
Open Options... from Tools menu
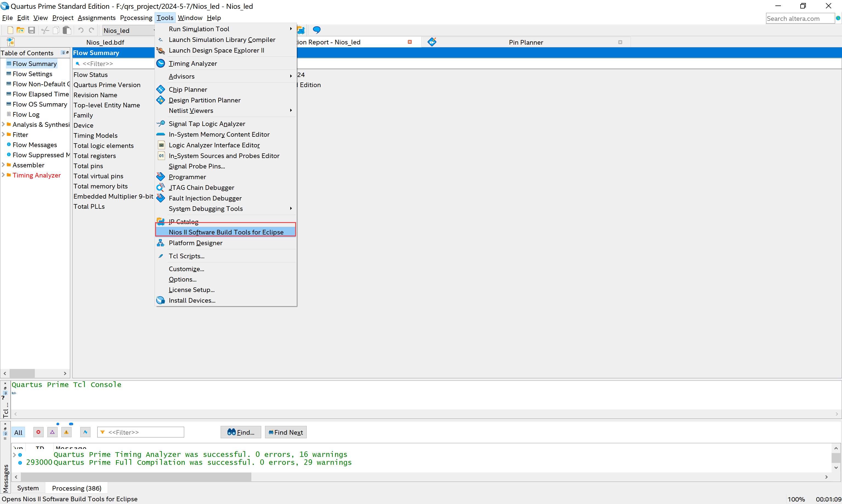226,279
